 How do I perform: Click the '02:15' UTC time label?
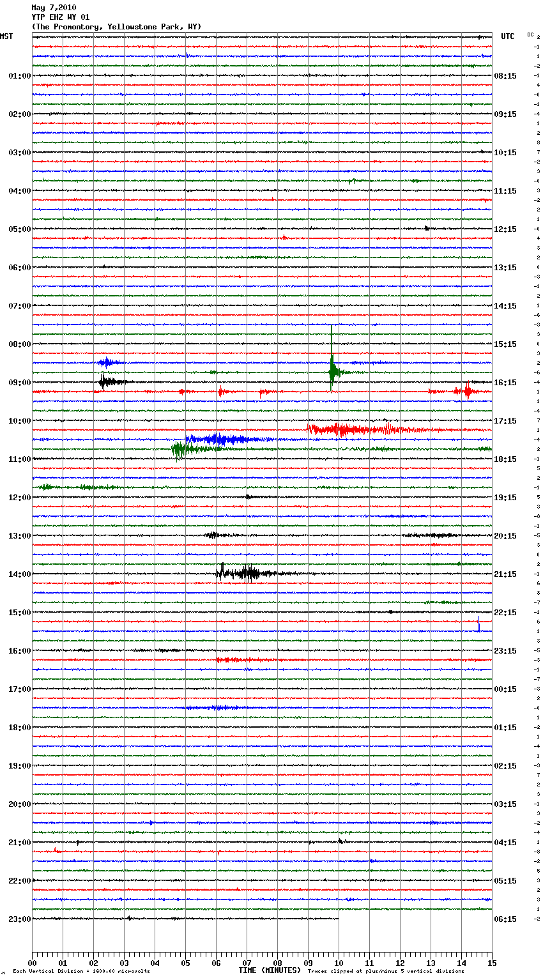[505, 766]
